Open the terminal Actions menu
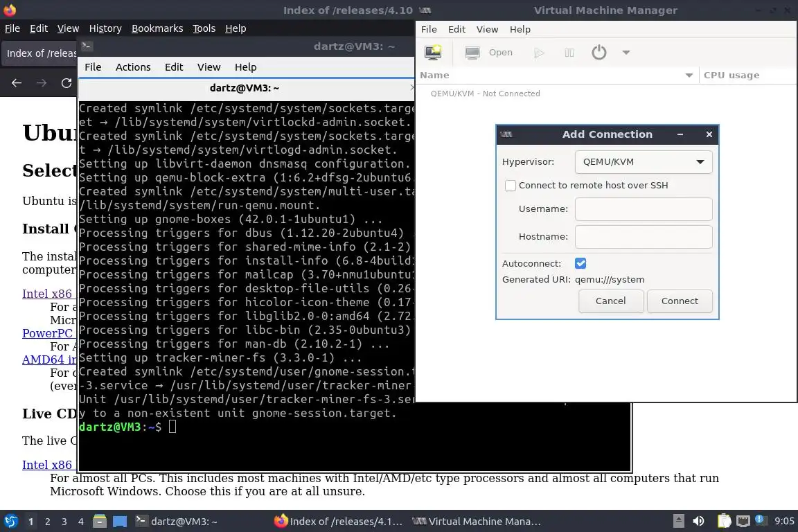This screenshot has height=532, width=798. tap(133, 67)
